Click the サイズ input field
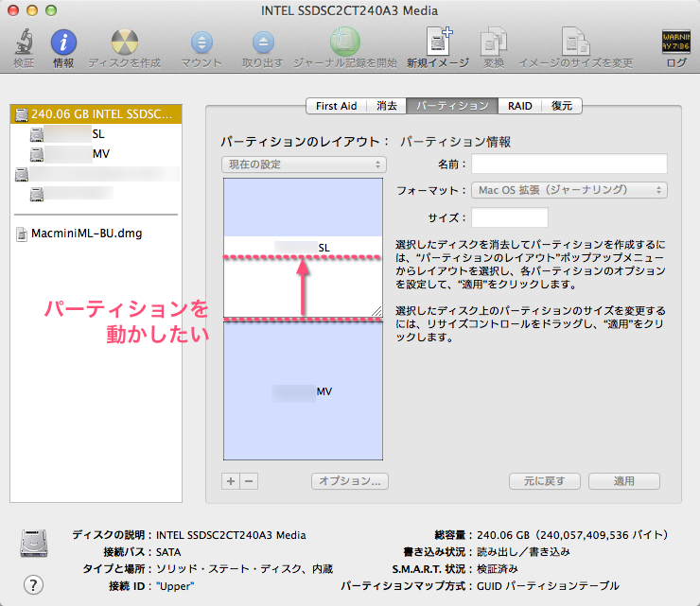The width and height of the screenshot is (700, 606). 510,217
